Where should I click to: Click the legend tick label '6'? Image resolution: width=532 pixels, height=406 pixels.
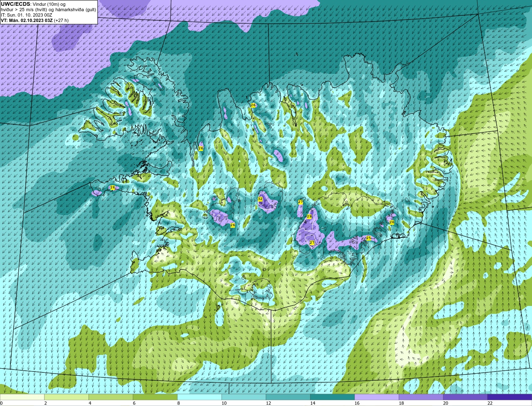(x=134, y=403)
